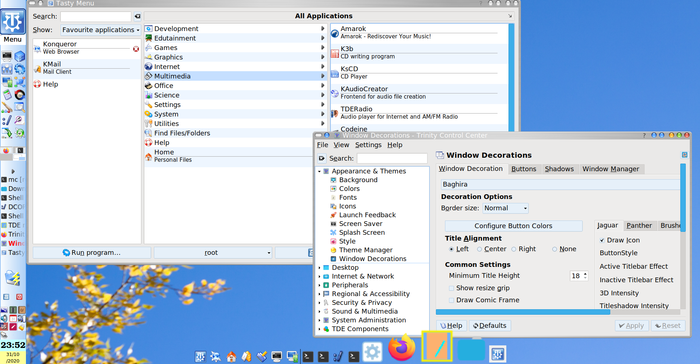Enable the Show resize grip checkbox
The height and width of the screenshot is (364, 700).
click(451, 288)
